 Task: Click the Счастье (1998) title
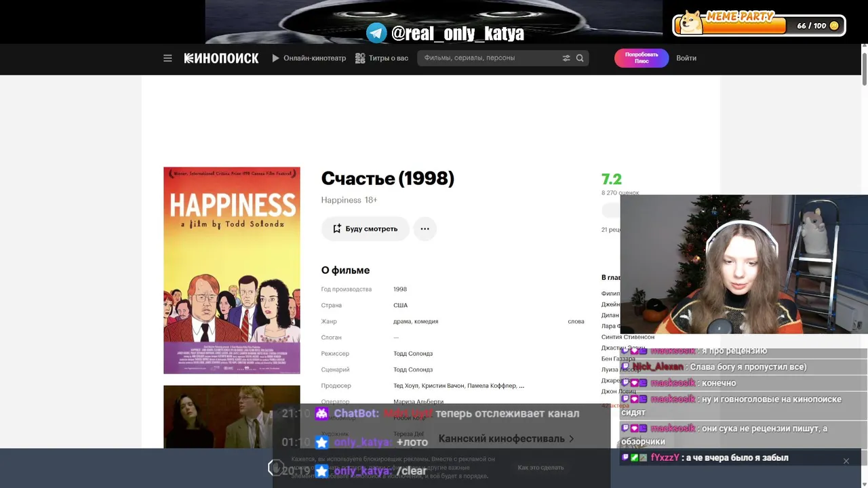point(387,178)
